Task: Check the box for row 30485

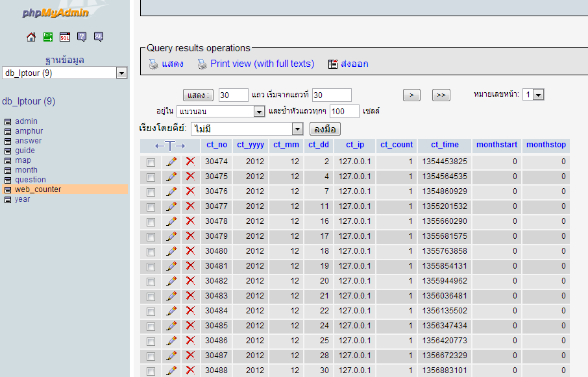Action: pos(151,326)
